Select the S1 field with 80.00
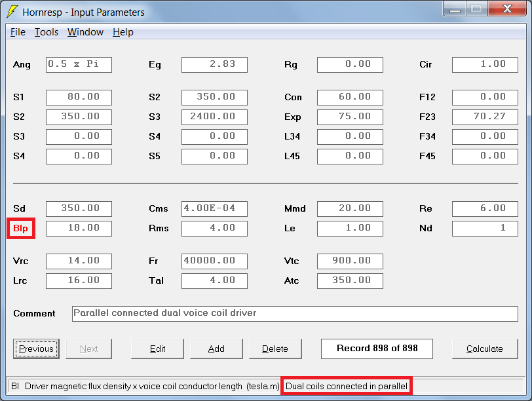Viewport: 532px width, 401px height. (x=79, y=98)
